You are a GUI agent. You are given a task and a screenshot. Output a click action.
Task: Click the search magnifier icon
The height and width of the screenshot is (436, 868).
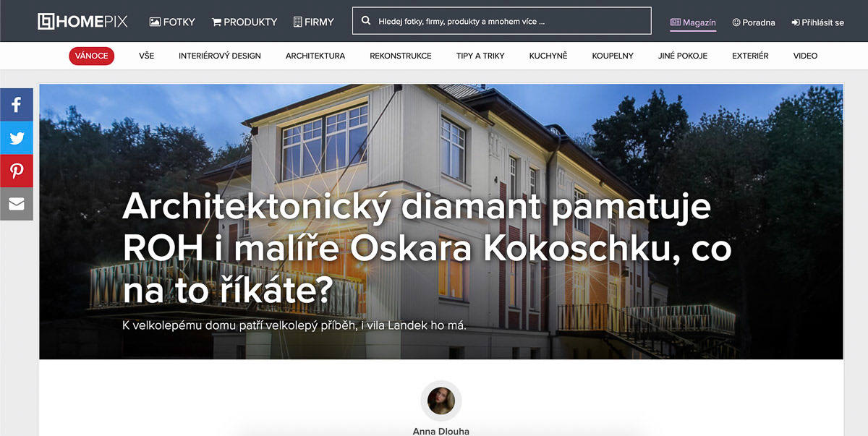coord(366,22)
